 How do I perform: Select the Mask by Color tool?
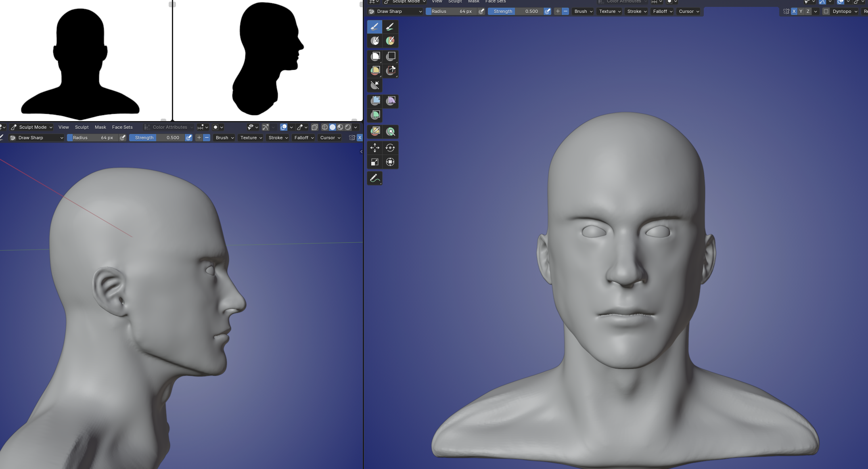point(391,131)
